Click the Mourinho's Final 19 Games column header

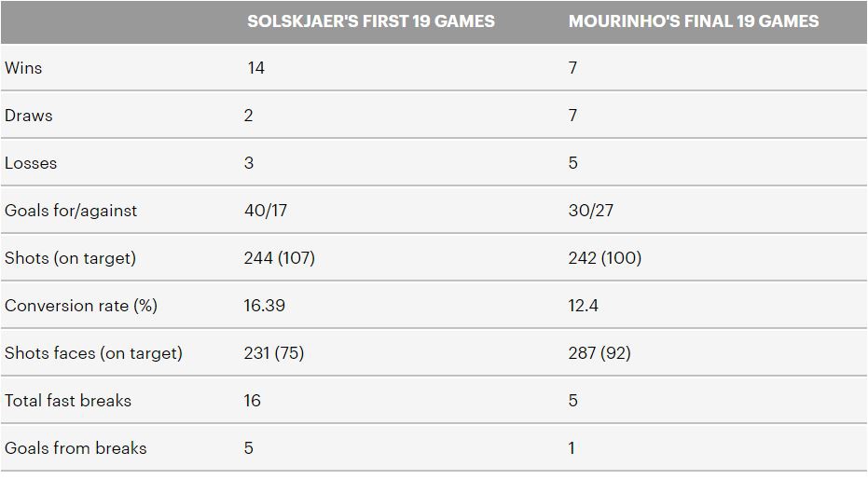694,21
